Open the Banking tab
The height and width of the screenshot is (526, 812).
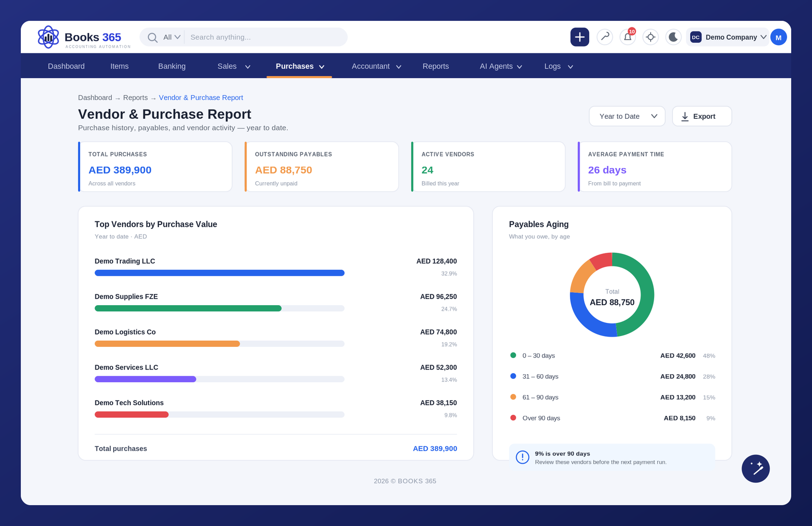click(x=172, y=67)
